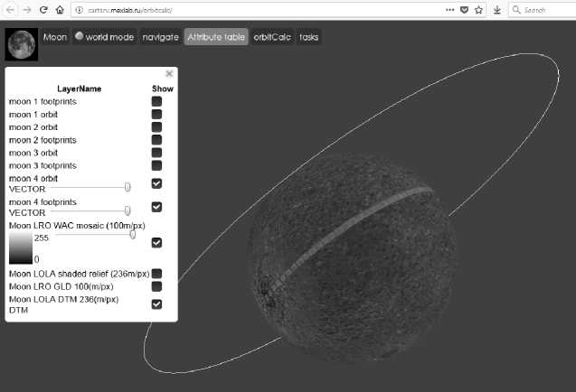Screen dimensions: 576x392
Task: Open the orbitCalc menu
Action: tap(272, 37)
